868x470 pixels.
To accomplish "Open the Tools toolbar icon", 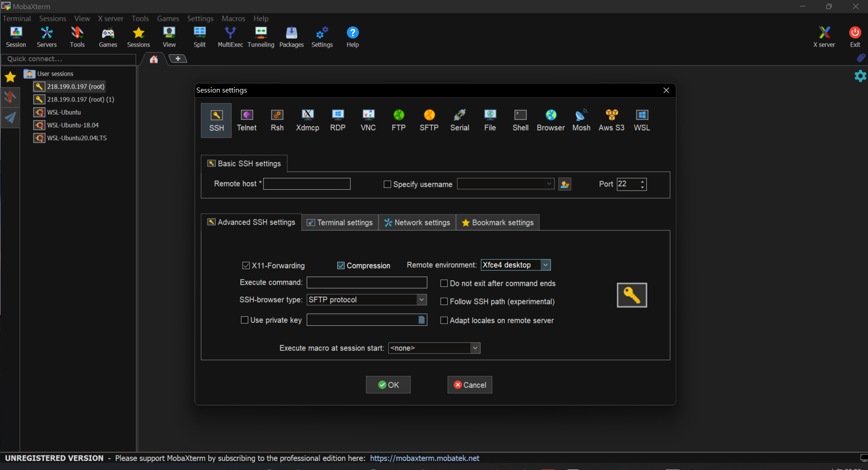I will 77,37.
